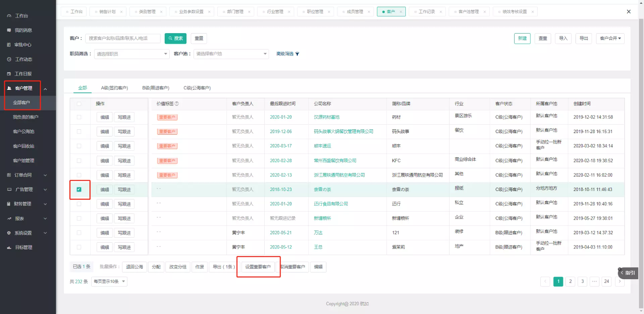Click 高级筛选 advanced filter link
The image size is (644, 314).
(x=285, y=54)
